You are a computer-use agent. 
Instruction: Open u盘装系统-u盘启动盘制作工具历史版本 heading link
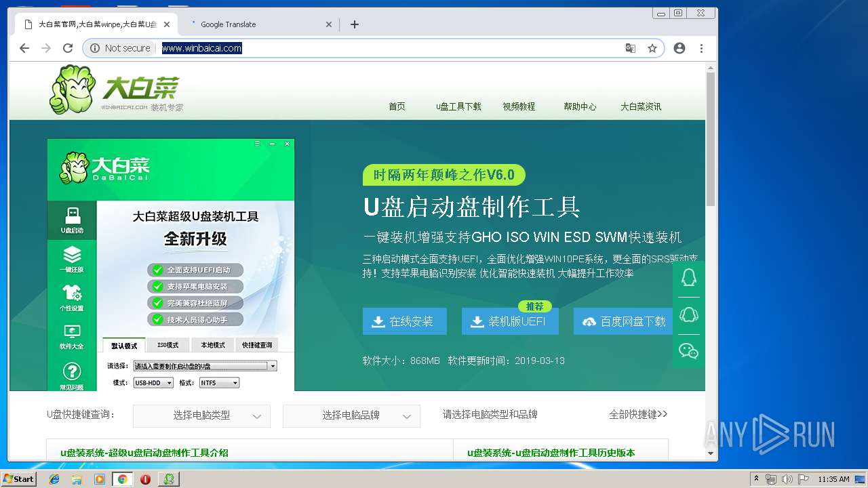point(551,453)
